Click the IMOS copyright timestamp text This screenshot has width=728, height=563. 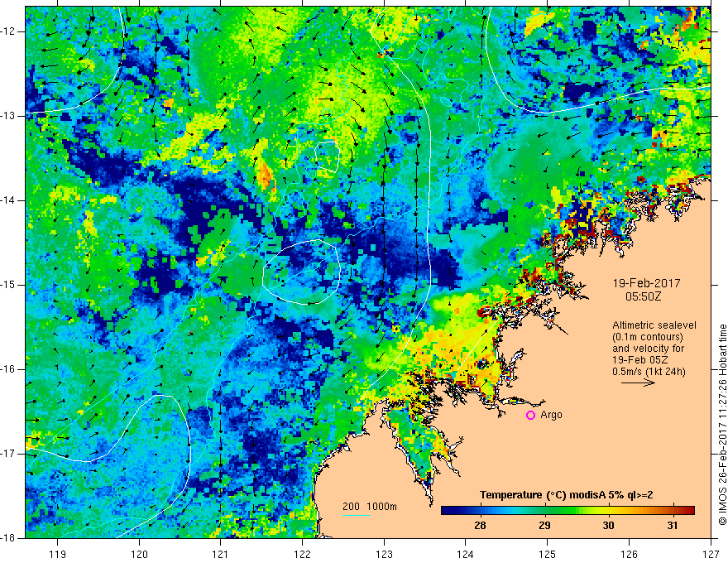(x=722, y=425)
